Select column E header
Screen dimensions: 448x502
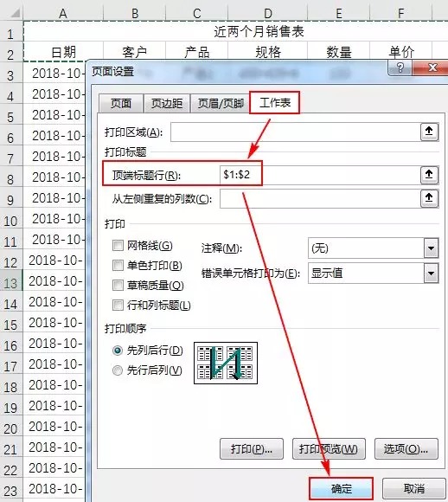pyautogui.click(x=338, y=14)
